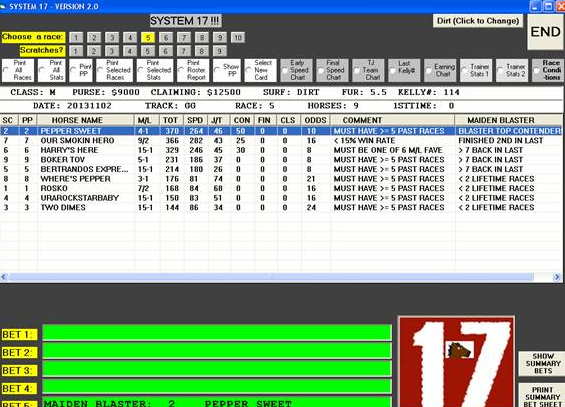
Task: Mark scratch for horse 4
Action: 130,51
